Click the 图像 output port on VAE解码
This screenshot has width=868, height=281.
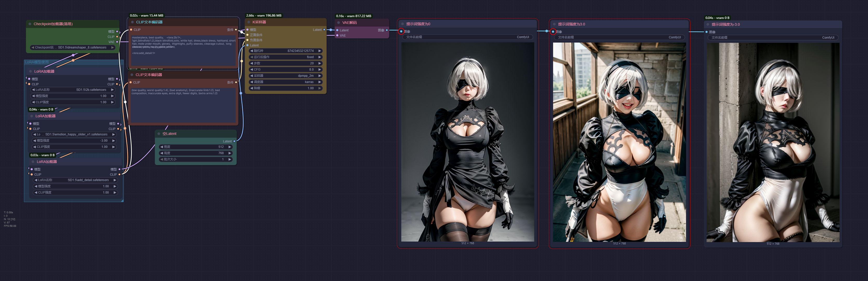387,30
